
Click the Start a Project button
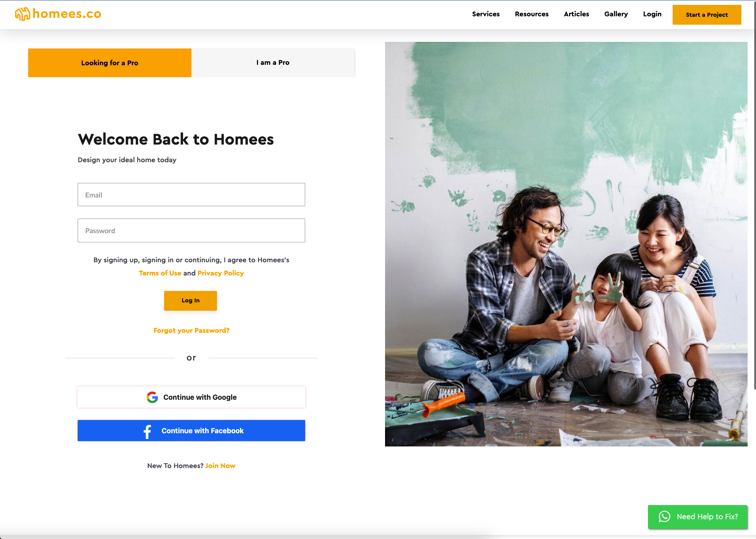pos(707,15)
